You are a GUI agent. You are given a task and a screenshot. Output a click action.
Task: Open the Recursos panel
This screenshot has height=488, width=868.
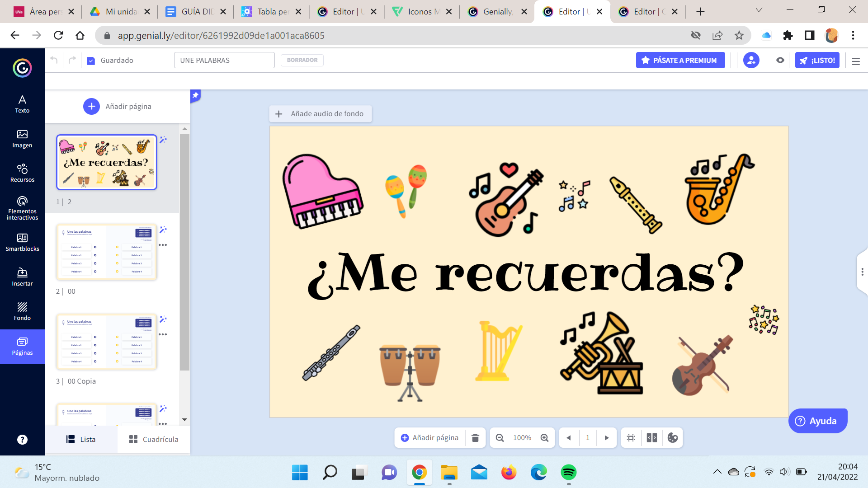click(x=22, y=173)
